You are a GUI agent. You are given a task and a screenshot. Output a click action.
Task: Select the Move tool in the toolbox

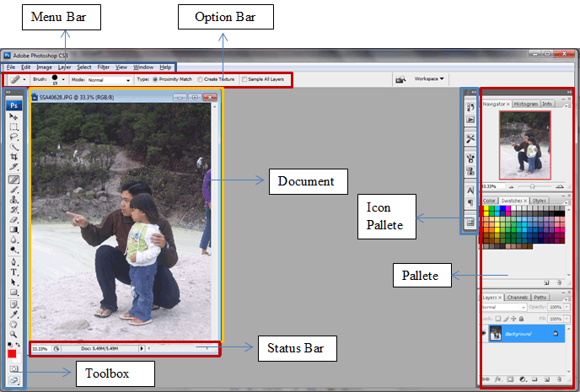13,116
